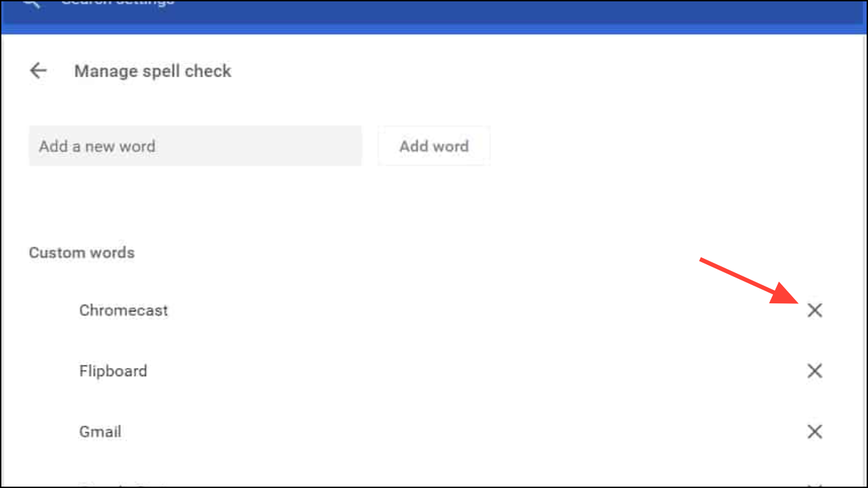Viewport: 868px width, 488px height.
Task: Click the X next to Gmail
Action: pos(815,431)
